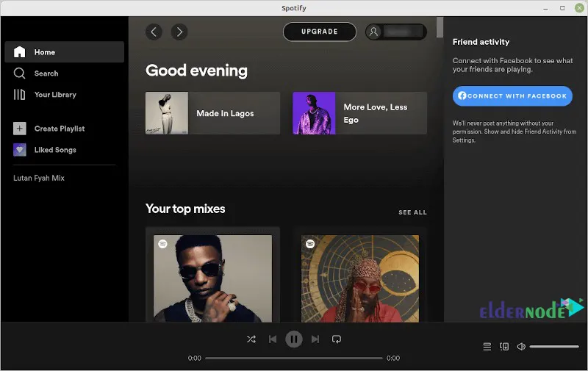Click the UPGRADE button
Screen dimensions: 588x371
pos(320,32)
